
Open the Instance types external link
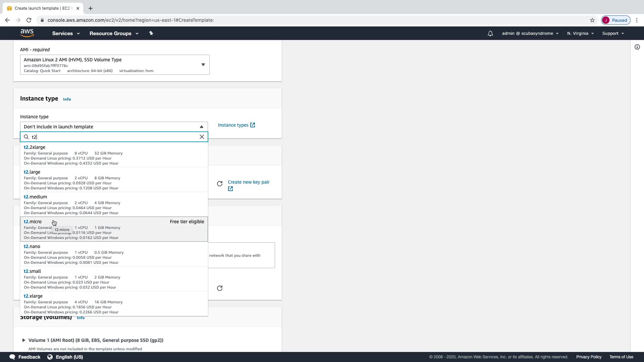click(x=236, y=125)
